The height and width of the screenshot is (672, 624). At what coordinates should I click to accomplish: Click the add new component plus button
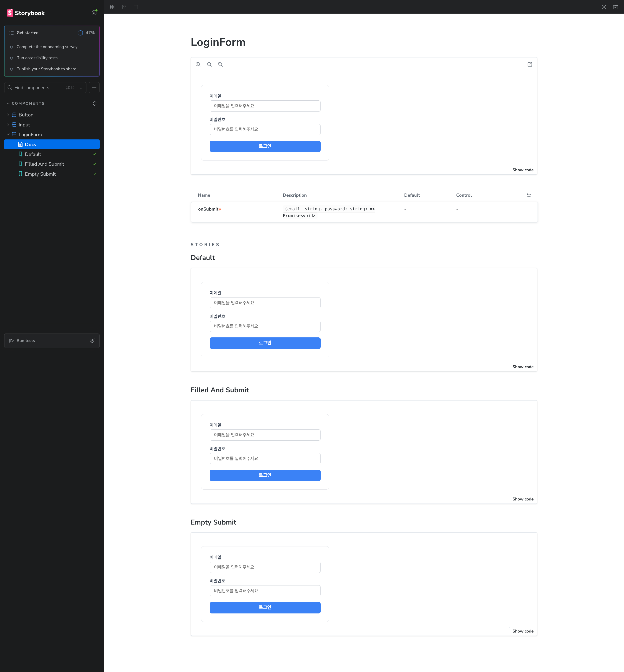point(94,88)
